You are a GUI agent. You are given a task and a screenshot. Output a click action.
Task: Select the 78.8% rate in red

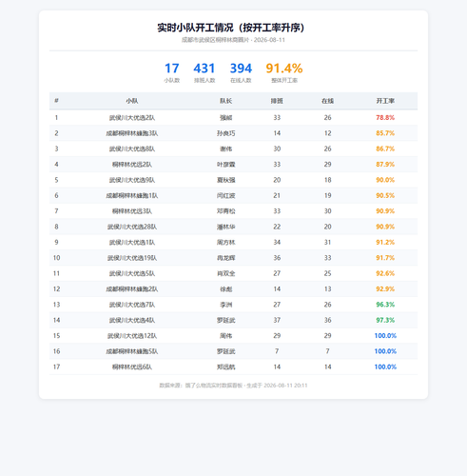385,118
